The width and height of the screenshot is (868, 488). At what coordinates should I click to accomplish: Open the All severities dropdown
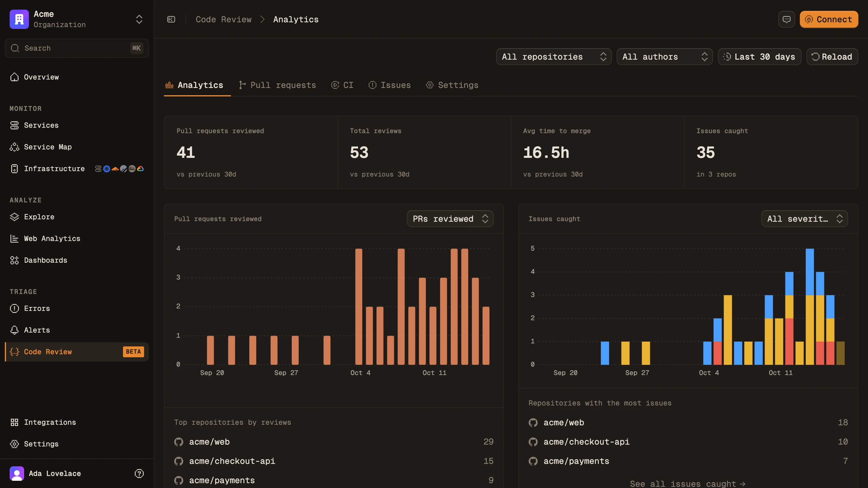805,219
